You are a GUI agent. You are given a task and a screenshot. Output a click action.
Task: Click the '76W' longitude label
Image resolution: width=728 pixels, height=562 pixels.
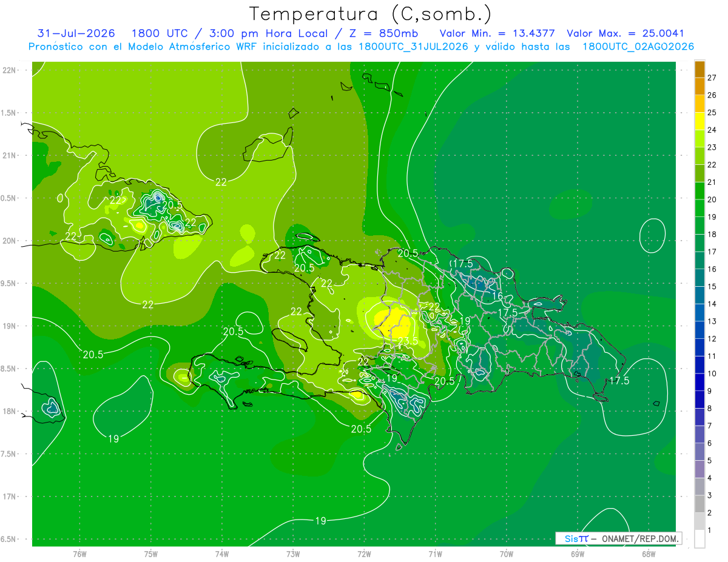79,554
